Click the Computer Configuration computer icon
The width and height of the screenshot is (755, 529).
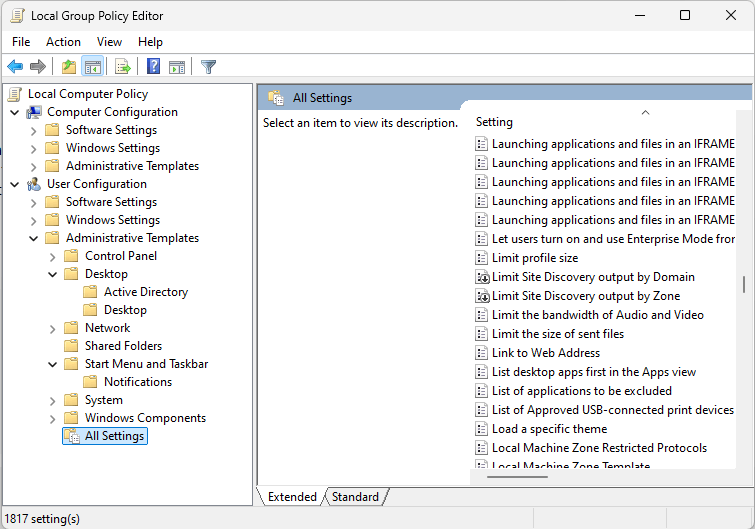34,112
